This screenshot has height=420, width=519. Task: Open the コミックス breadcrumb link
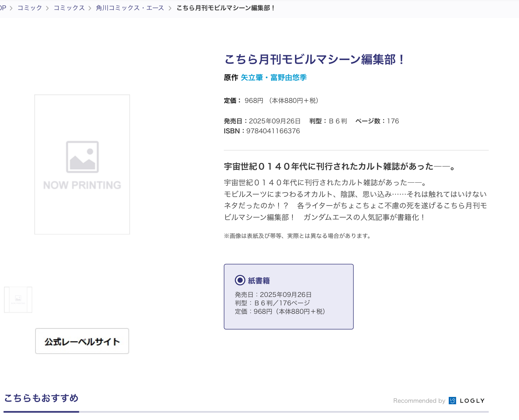point(69,8)
